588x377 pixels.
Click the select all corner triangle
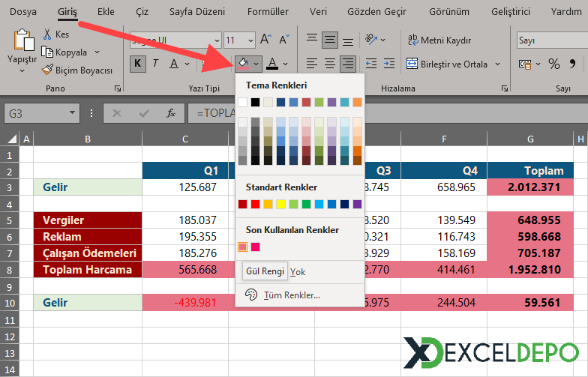(x=12, y=139)
